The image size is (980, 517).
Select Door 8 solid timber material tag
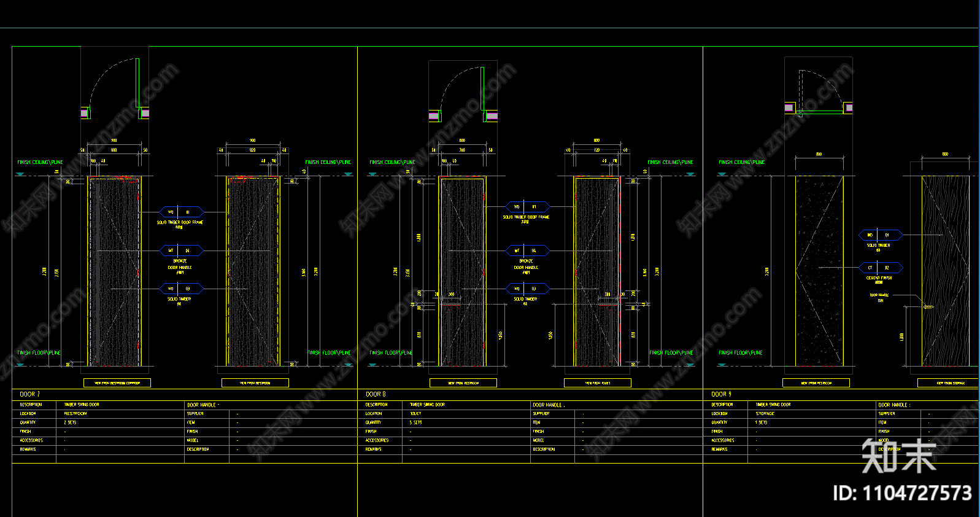tap(527, 289)
